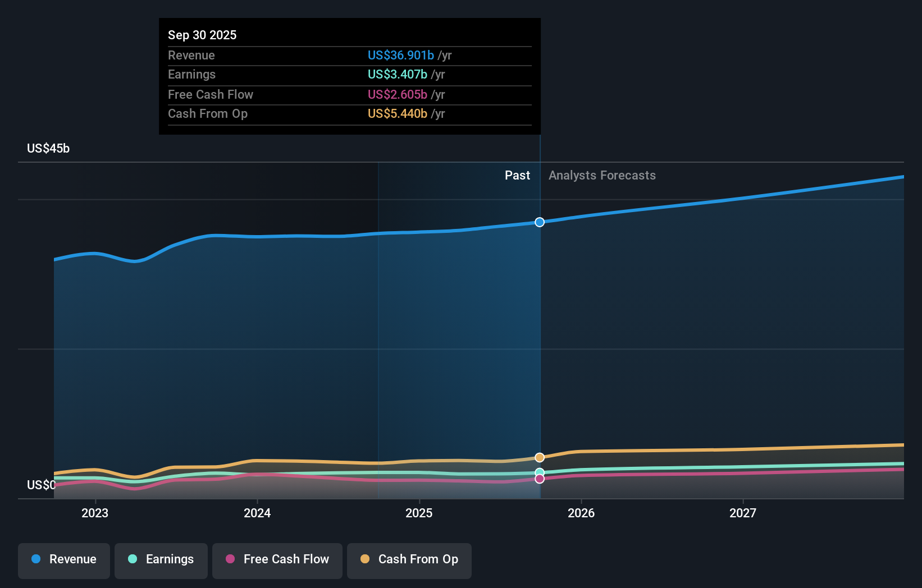The height and width of the screenshot is (588, 922).
Task: Click the orange Cash From Op legend dot
Action: coord(365,559)
